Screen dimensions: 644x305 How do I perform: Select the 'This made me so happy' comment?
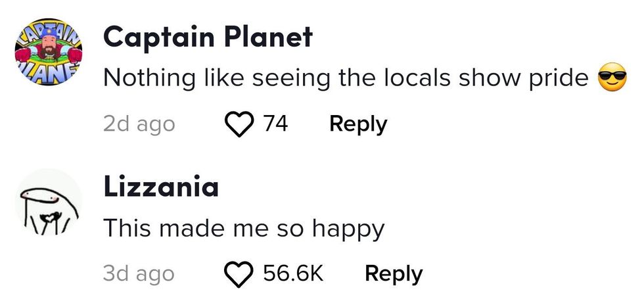[244, 229]
